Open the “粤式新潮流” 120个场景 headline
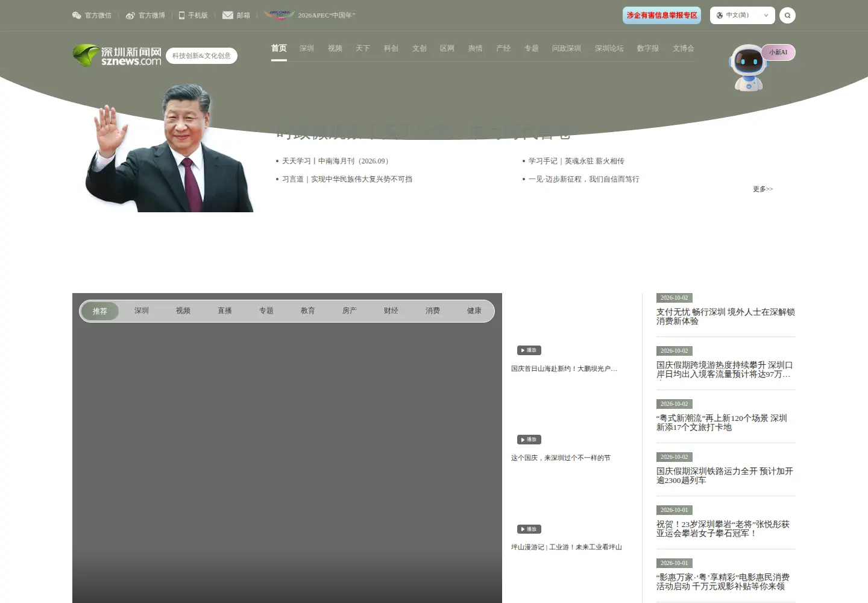 [x=722, y=423]
